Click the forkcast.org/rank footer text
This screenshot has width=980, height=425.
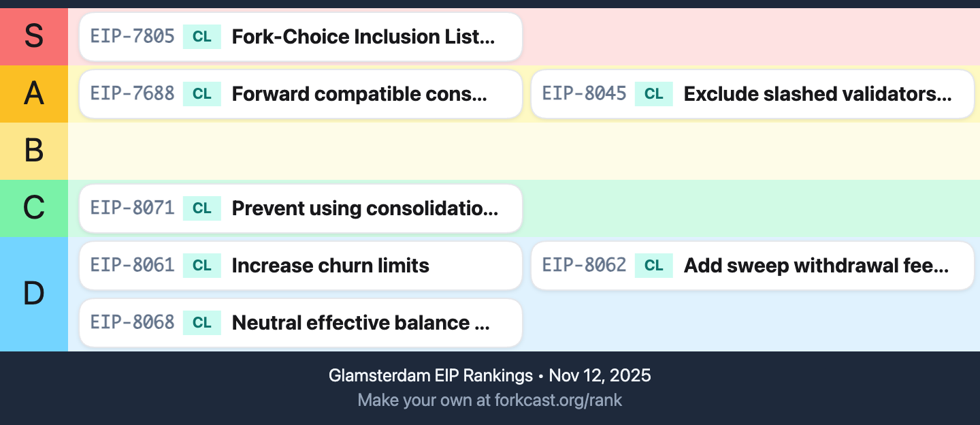coord(490,400)
